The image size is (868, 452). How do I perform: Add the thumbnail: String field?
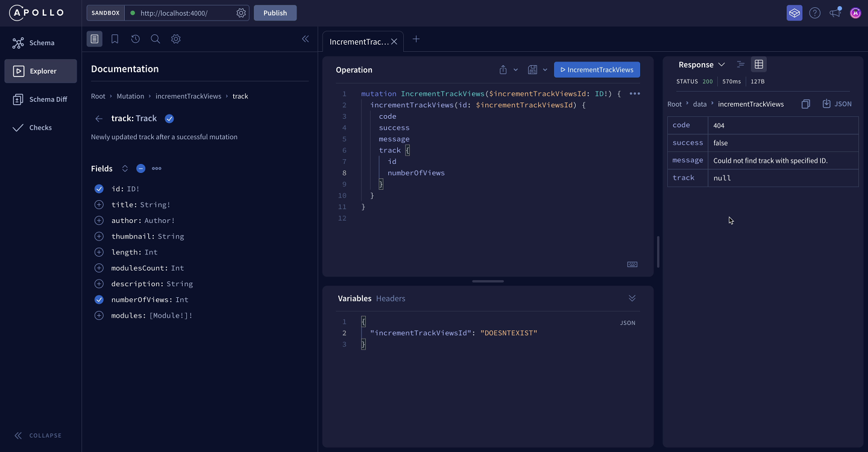point(99,236)
